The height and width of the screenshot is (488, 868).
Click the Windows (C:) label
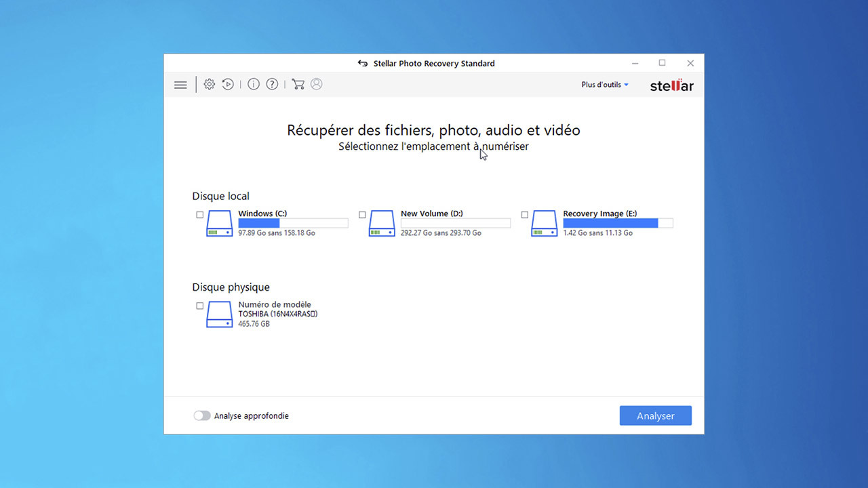[x=262, y=213]
